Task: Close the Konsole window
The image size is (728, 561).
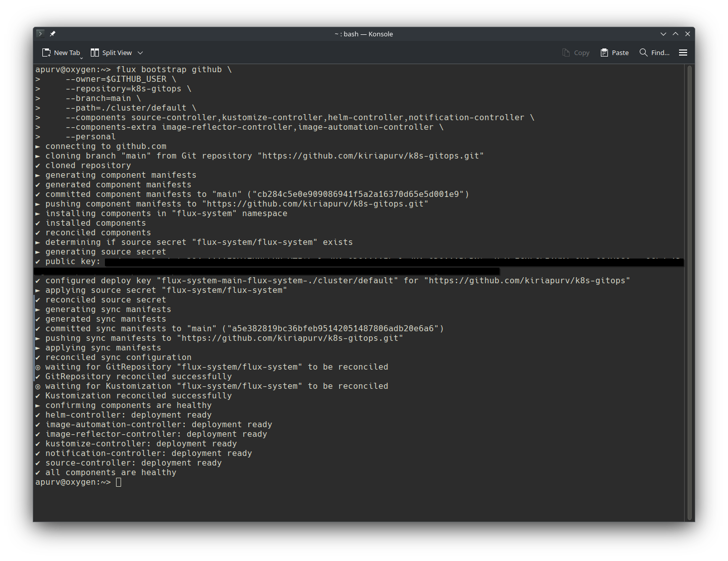Action: [x=688, y=34]
